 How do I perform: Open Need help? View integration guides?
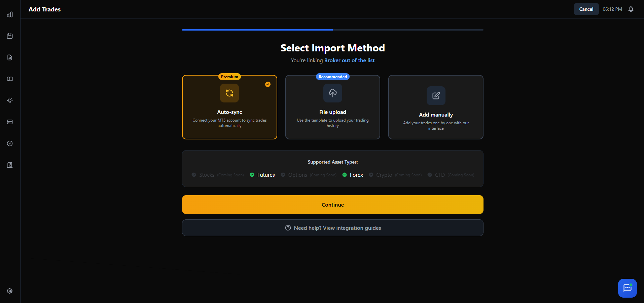tap(332, 228)
